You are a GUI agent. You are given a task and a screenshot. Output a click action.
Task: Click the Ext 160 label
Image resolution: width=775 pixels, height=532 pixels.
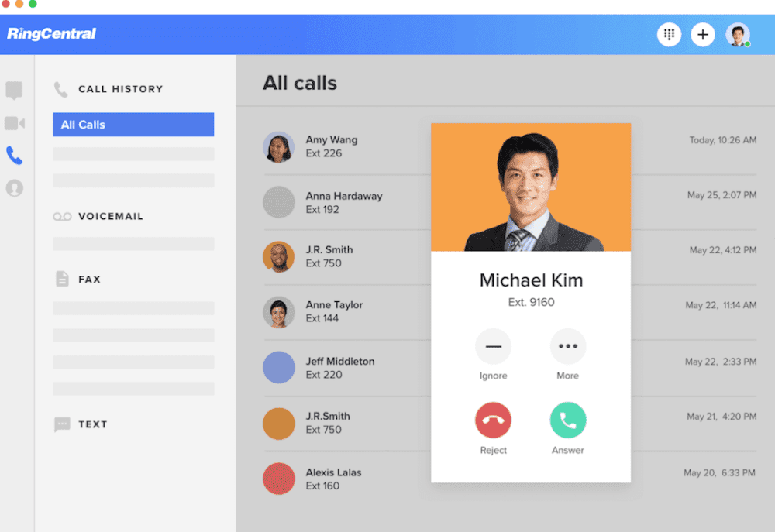322,486
